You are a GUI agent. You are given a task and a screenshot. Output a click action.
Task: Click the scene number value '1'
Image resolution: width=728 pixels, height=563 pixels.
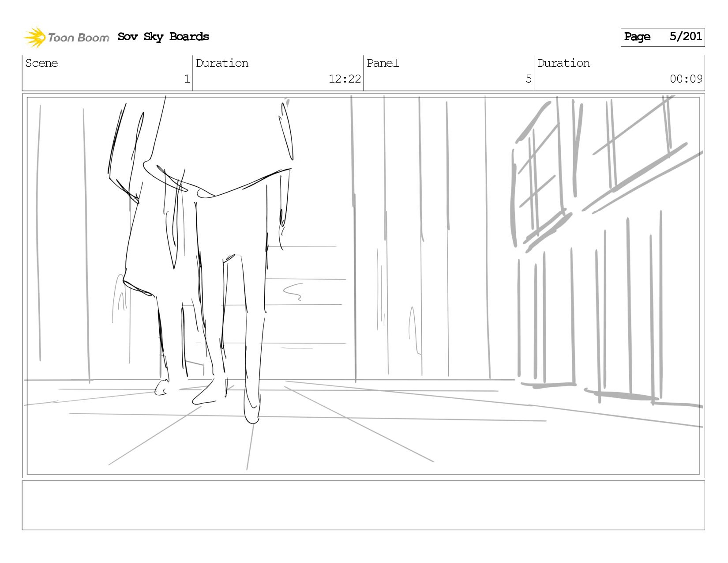187,79
